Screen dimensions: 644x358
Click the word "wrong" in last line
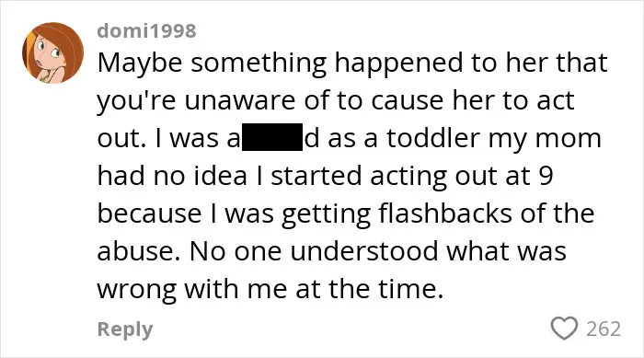137,290
